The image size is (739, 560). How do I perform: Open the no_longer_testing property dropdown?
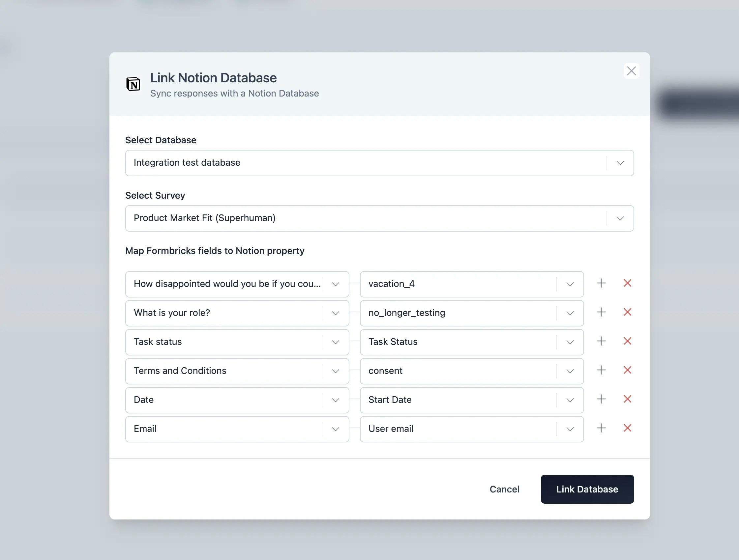[x=570, y=313]
